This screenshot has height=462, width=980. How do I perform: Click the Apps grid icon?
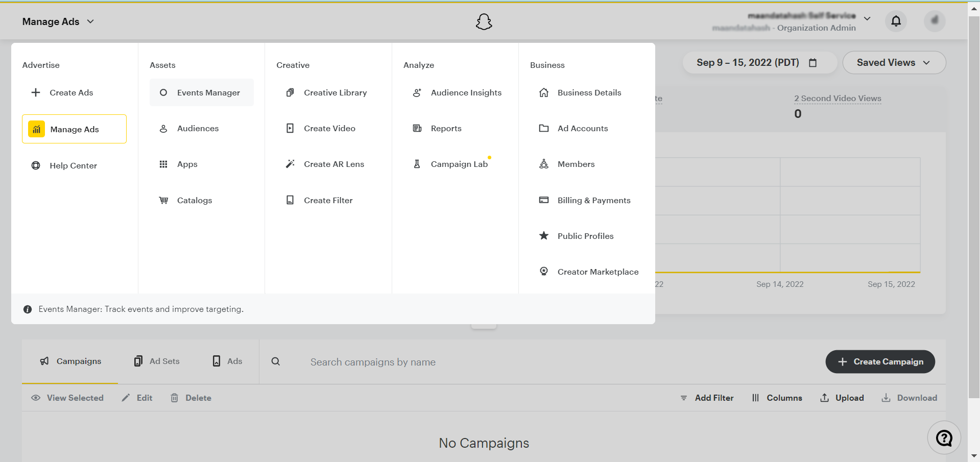click(x=163, y=164)
